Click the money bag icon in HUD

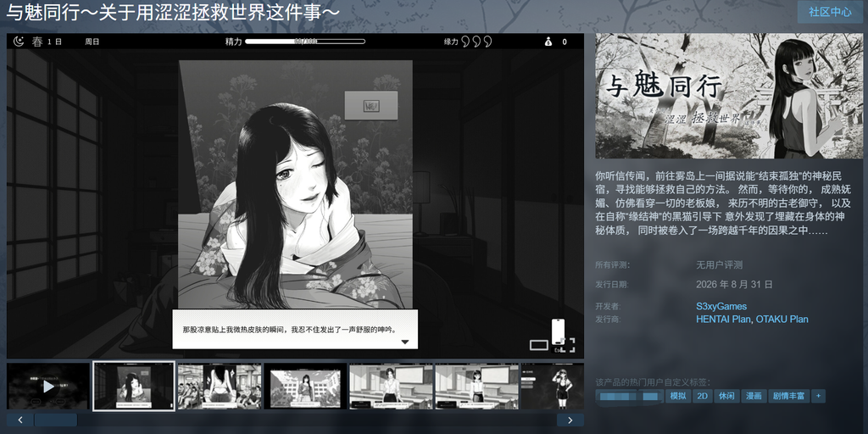[x=548, y=42]
